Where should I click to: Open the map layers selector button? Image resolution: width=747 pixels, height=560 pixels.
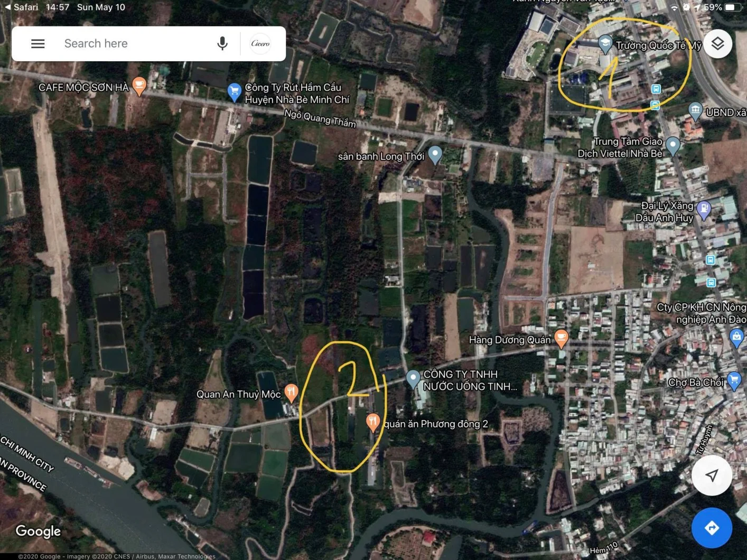click(717, 44)
